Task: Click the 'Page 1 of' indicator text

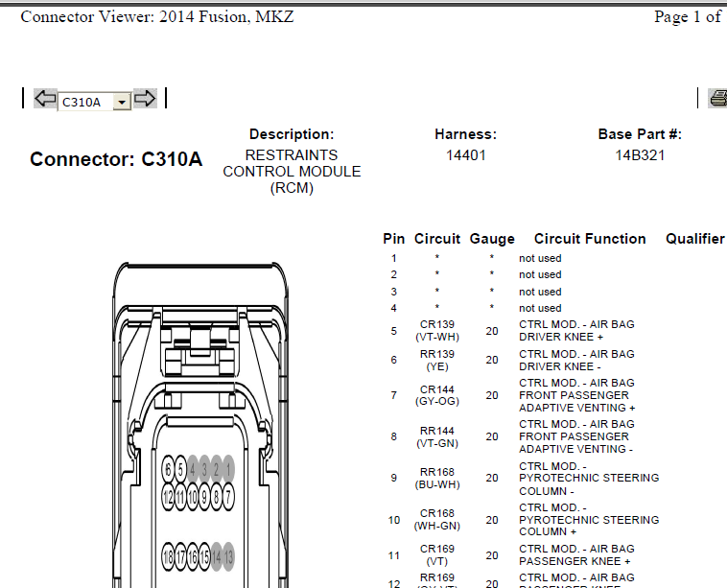Action: click(x=688, y=16)
